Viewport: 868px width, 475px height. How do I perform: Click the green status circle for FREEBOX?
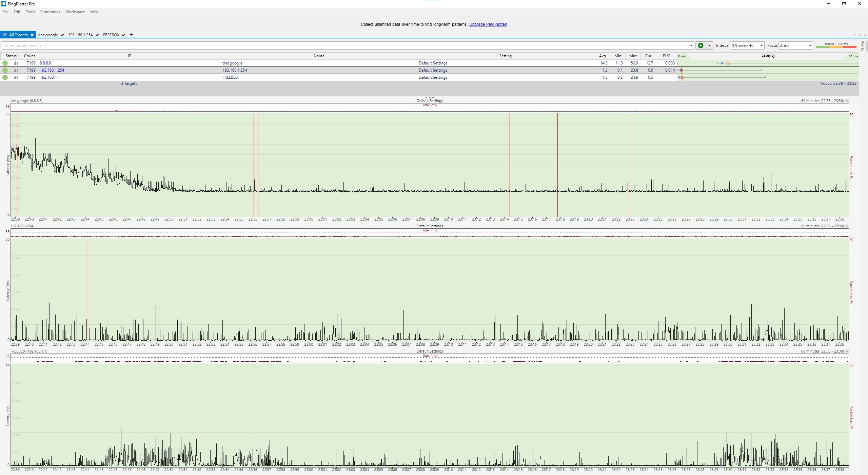click(5, 77)
